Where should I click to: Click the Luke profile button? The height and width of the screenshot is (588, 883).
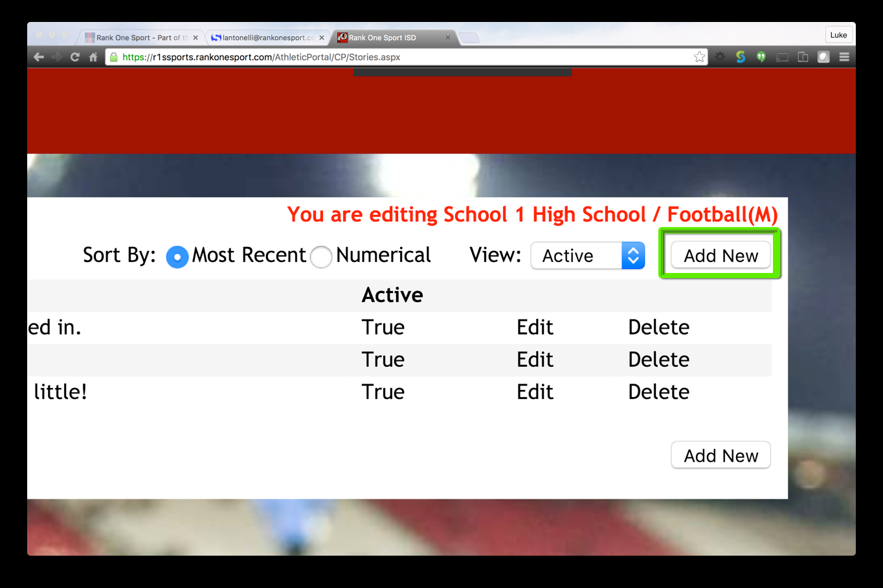point(838,35)
